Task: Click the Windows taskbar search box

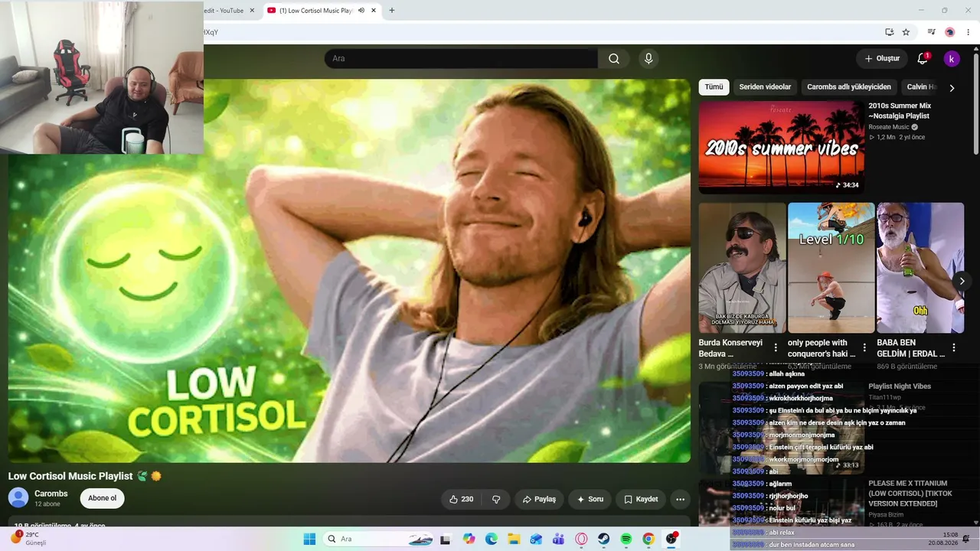Action: point(377,539)
